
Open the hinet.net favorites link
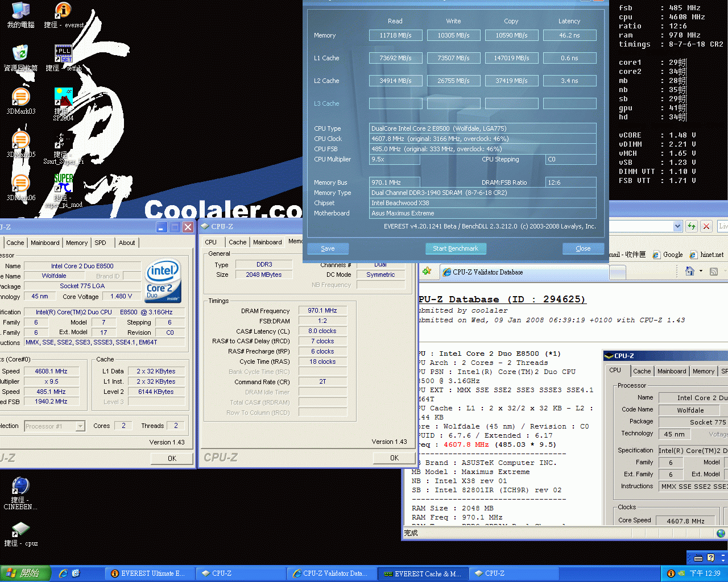point(706,255)
